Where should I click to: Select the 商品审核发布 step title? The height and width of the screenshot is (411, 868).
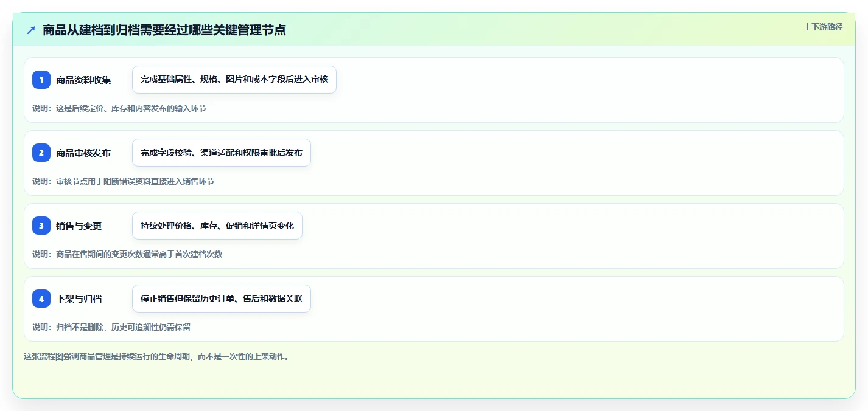[x=83, y=153]
